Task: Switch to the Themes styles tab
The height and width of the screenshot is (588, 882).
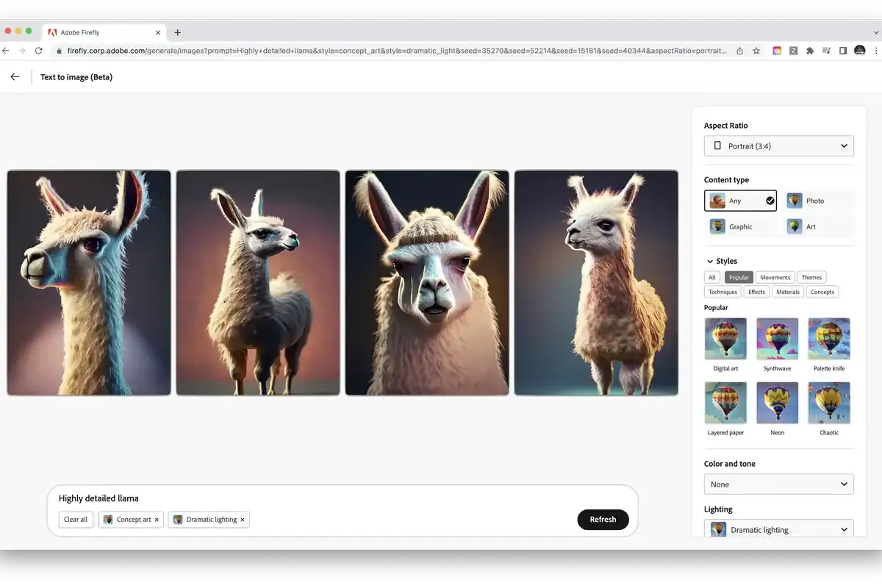Action: coord(811,277)
